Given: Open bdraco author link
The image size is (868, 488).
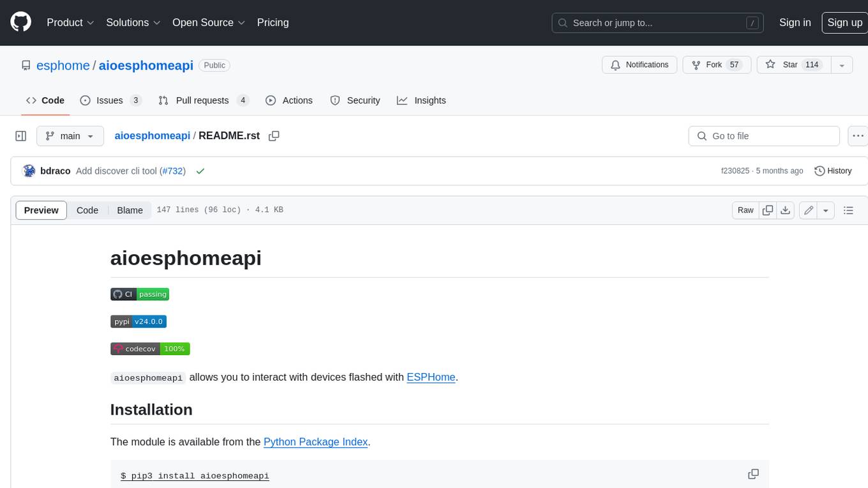Looking at the screenshot, I should (56, 171).
